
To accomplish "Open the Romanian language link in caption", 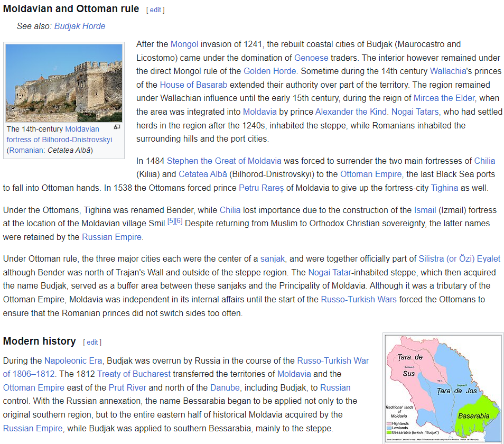I will tap(26, 151).
